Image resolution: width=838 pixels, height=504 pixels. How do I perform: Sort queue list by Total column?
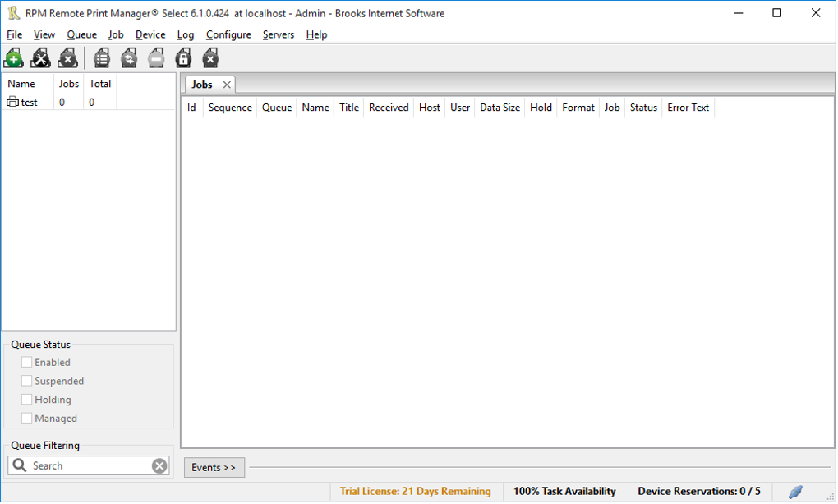pyautogui.click(x=100, y=84)
